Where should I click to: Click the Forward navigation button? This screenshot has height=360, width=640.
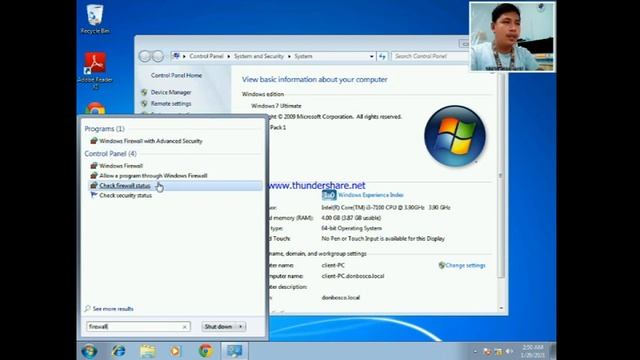point(158,56)
